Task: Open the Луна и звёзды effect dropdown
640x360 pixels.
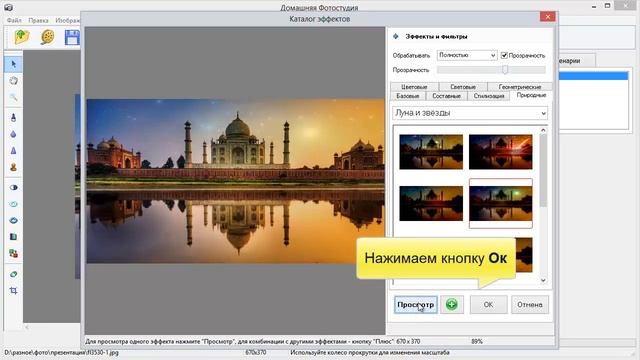Action: pyautogui.click(x=470, y=113)
